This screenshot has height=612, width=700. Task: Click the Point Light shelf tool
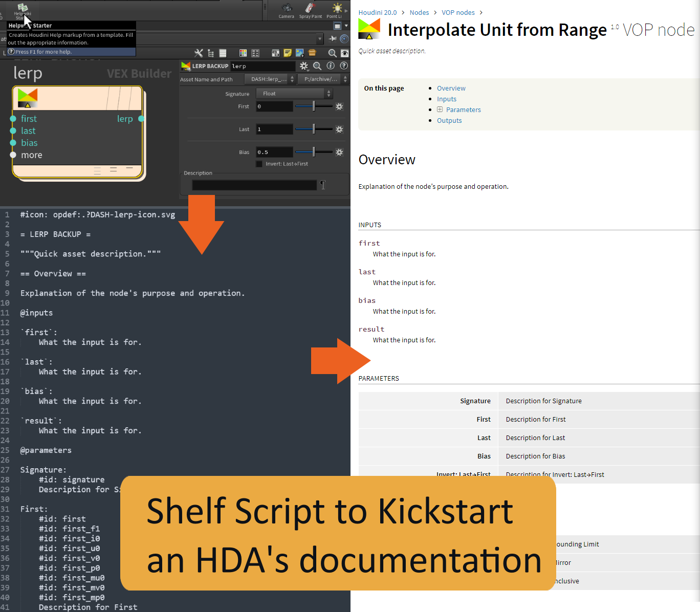pos(335,11)
